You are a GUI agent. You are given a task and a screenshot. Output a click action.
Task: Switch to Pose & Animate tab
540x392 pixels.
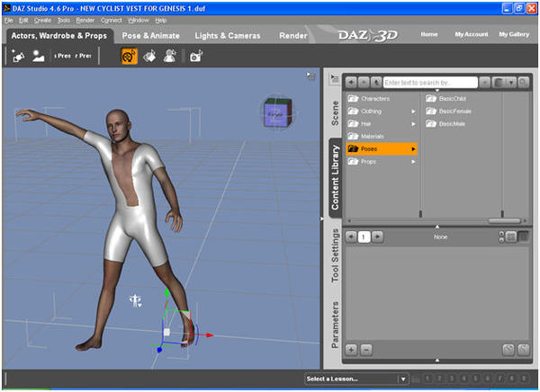tap(151, 35)
